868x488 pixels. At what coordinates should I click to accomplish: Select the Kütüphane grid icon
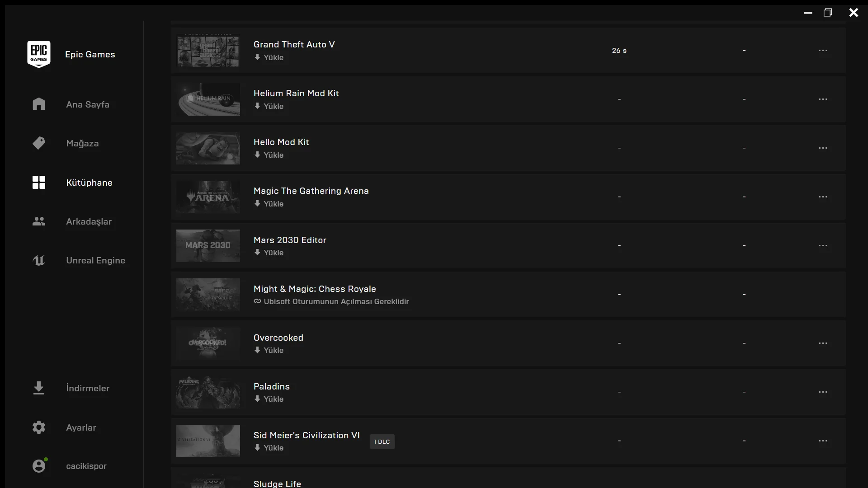tap(39, 183)
